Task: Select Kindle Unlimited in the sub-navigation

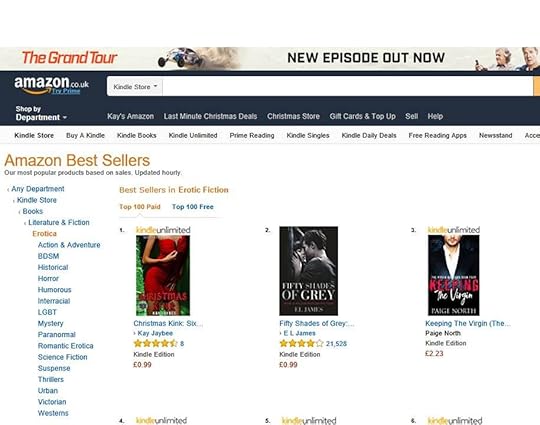Action: pos(193,135)
